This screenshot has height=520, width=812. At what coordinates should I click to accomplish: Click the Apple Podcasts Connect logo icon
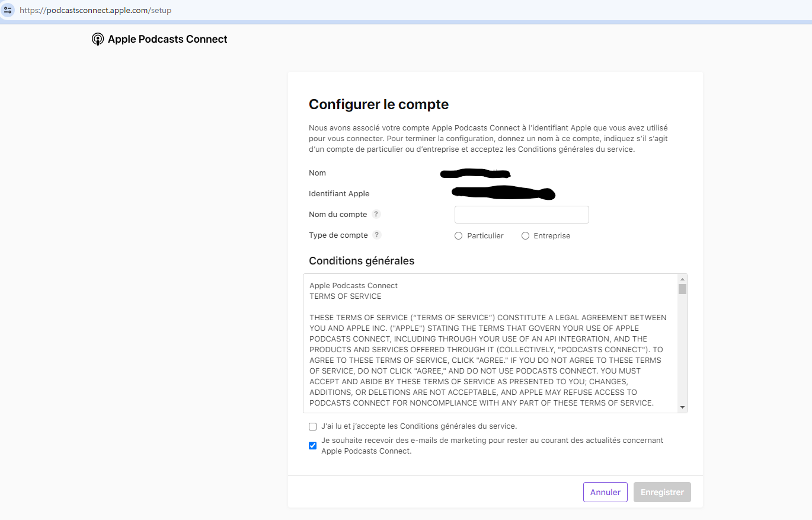[98, 40]
